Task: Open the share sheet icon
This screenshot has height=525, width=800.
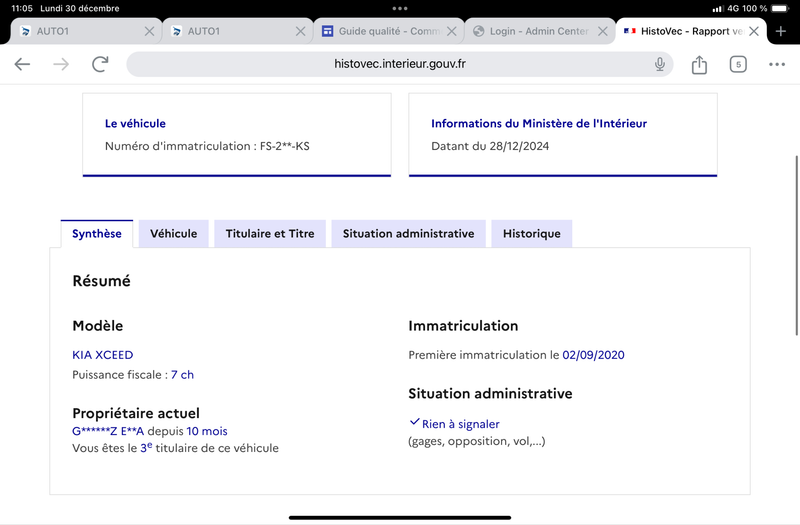Action: [699, 64]
